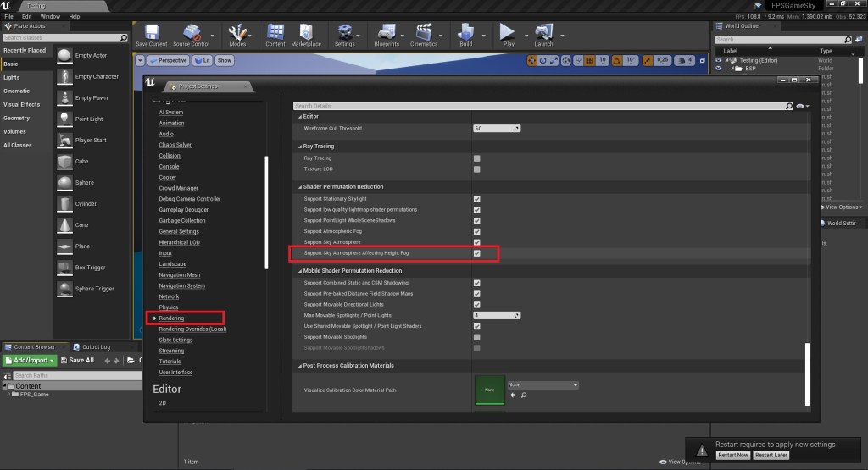
Task: Switch to the Output Log tab
Action: (95, 346)
